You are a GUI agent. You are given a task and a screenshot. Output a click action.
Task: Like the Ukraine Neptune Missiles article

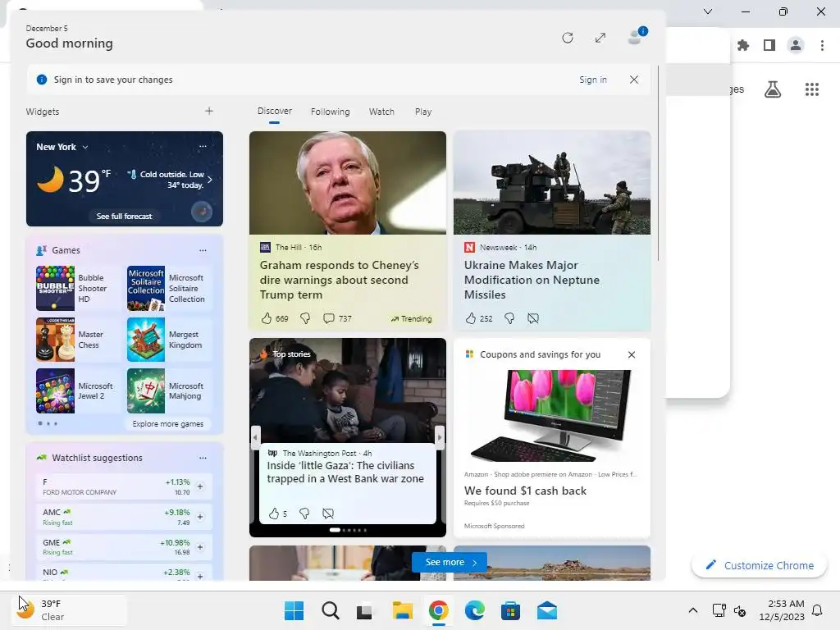[470, 318]
